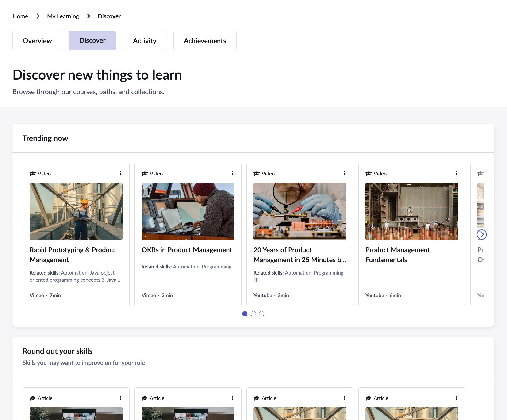
Task: Click graduation cap icon on third Article card
Action: click(x=257, y=398)
